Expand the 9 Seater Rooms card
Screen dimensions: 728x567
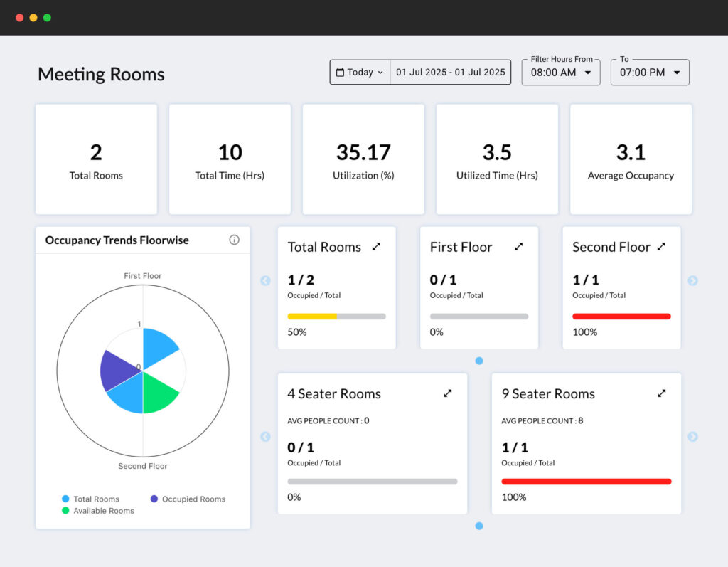tap(661, 393)
